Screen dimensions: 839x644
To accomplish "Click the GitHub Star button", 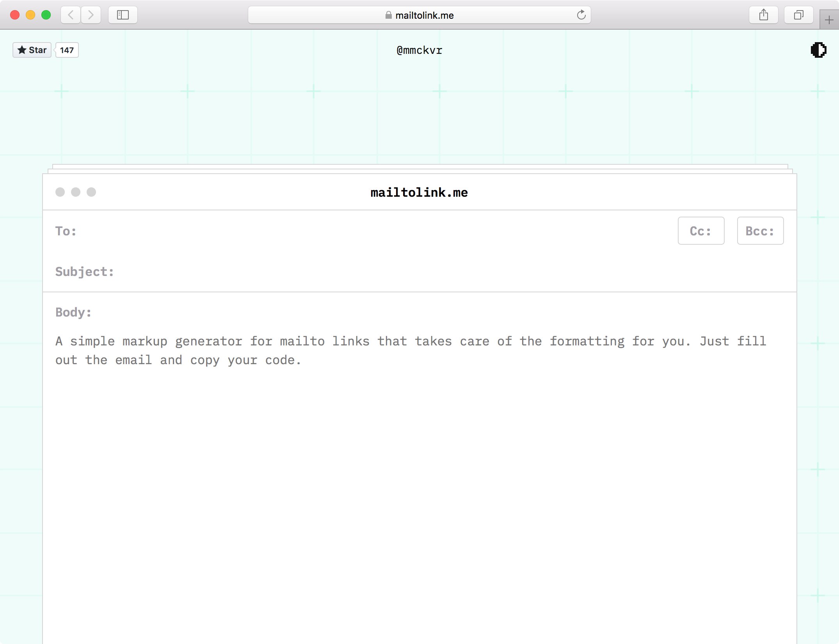I will pos(32,50).
